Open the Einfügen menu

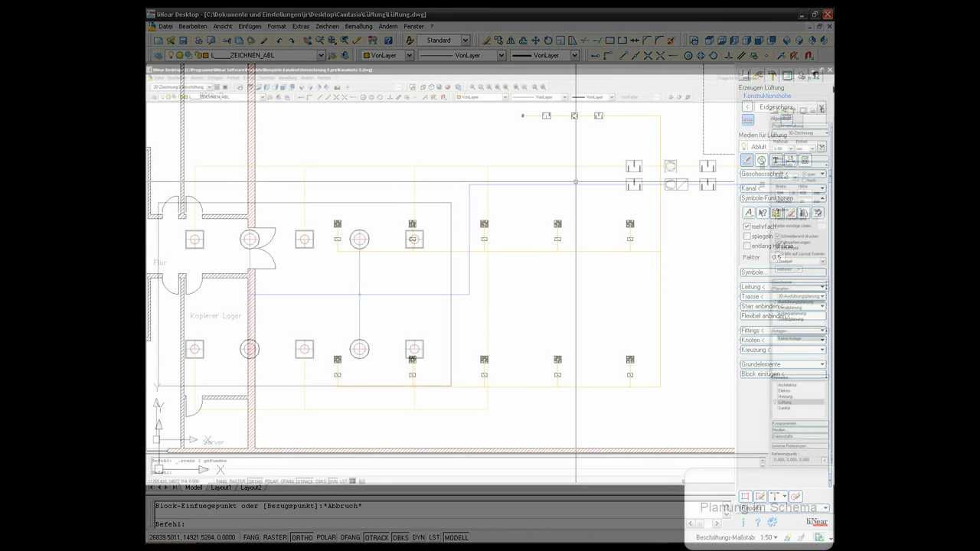tap(250, 27)
